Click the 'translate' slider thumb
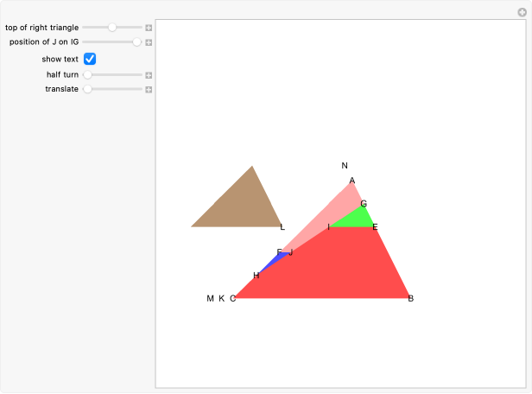This screenshot has height=394, width=532. click(87, 89)
